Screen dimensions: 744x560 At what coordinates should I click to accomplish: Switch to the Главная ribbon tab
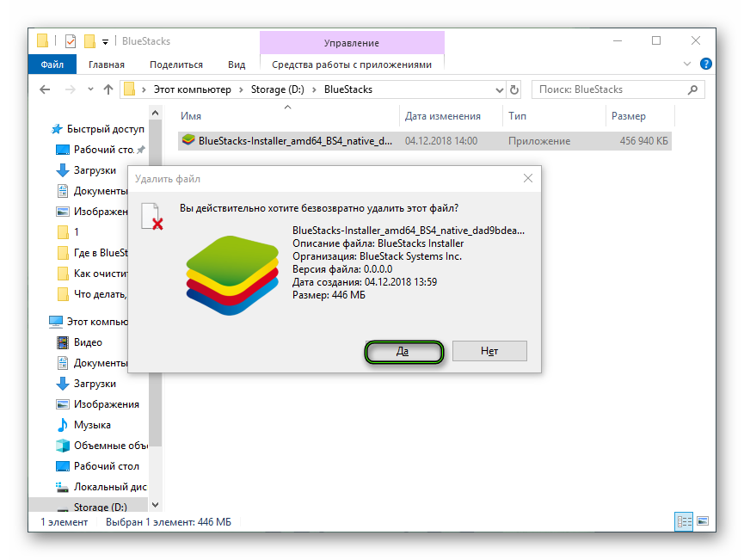(x=107, y=65)
